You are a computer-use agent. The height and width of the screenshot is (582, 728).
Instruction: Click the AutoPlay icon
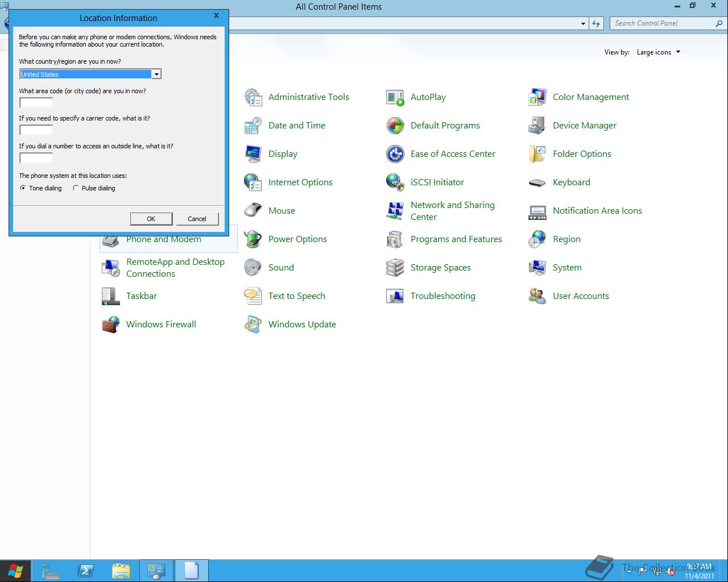coord(395,97)
